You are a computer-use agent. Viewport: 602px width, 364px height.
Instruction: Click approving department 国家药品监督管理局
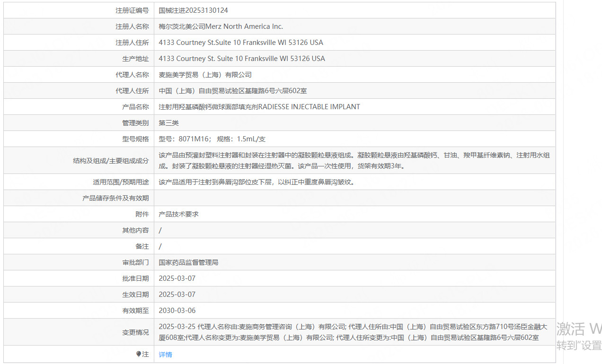pos(188,262)
